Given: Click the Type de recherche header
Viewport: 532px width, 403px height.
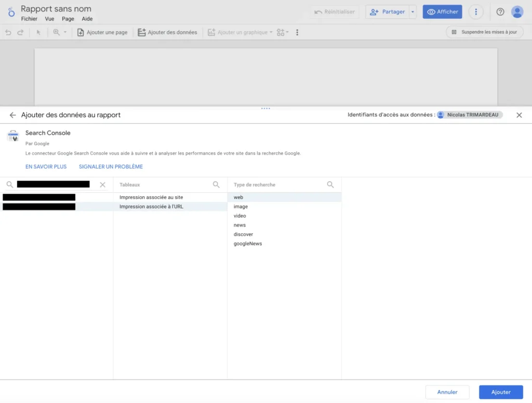Looking at the screenshot, I should pos(255,184).
